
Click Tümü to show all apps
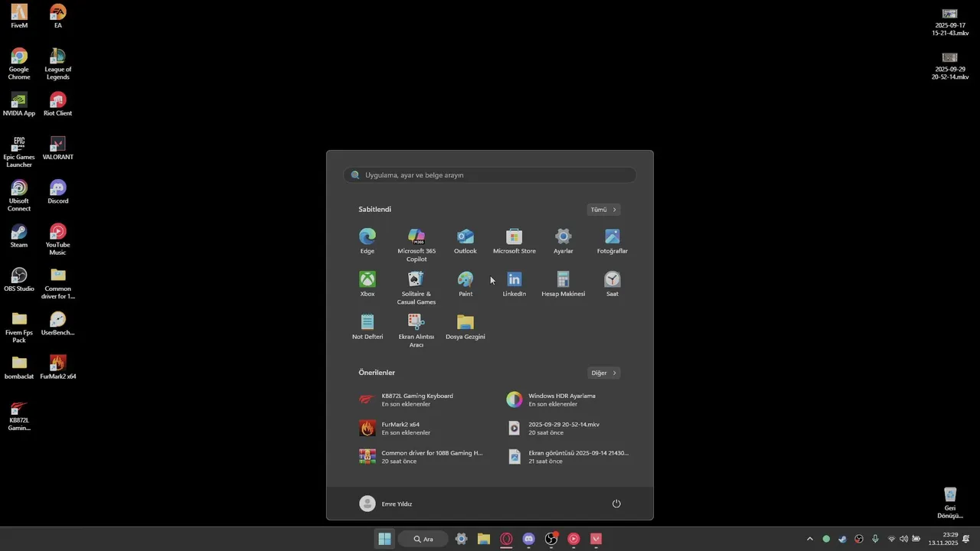(603, 210)
